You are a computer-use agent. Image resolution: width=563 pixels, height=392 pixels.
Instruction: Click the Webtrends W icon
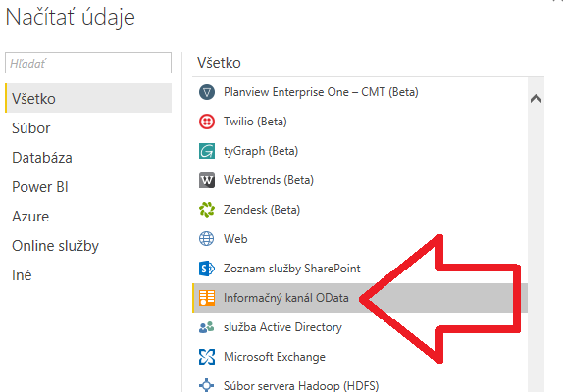[207, 180]
